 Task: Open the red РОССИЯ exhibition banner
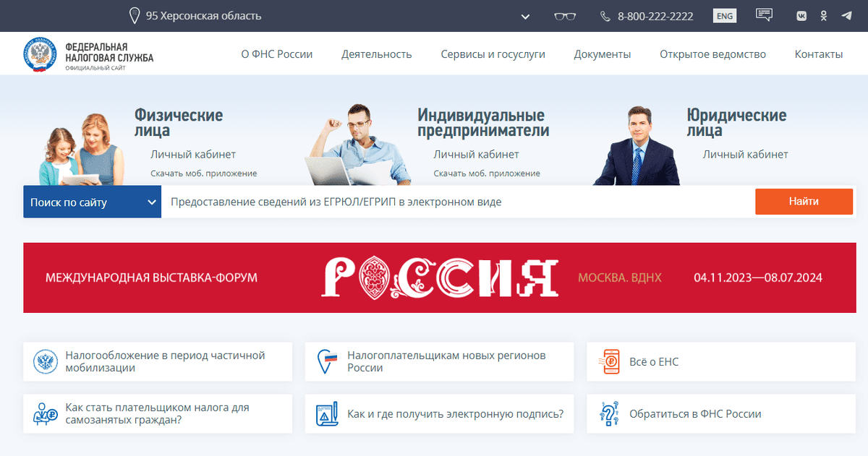pyautogui.click(x=434, y=278)
